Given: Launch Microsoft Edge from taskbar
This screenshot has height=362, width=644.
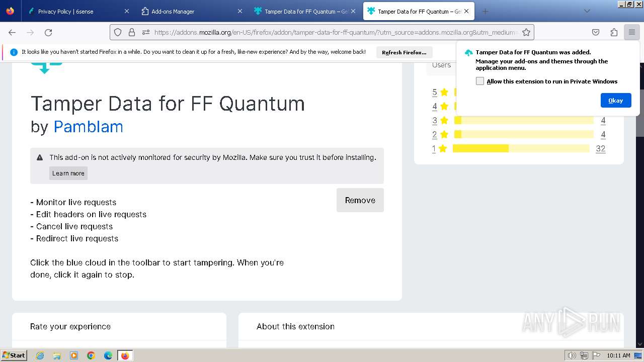Looking at the screenshot, I should point(108,355).
